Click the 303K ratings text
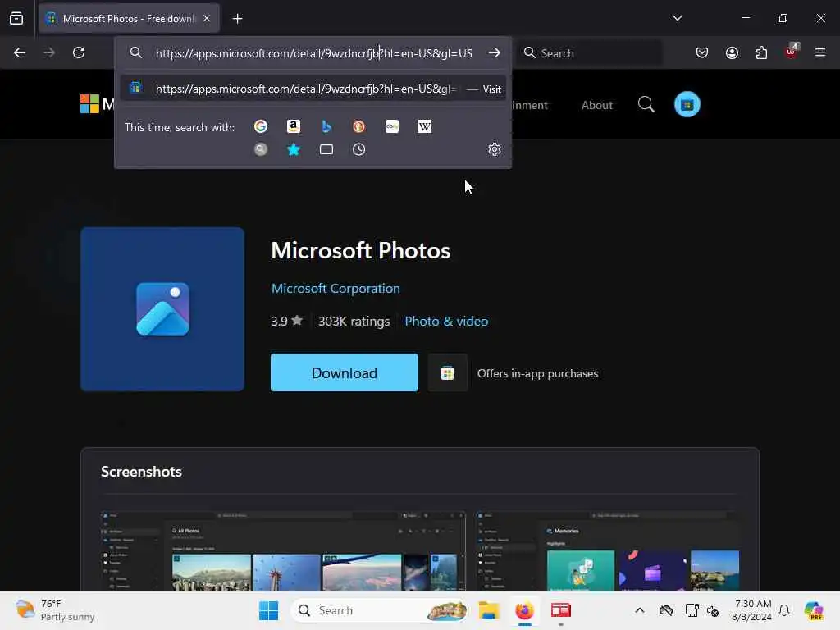Image resolution: width=840 pixels, height=630 pixels. [354, 322]
